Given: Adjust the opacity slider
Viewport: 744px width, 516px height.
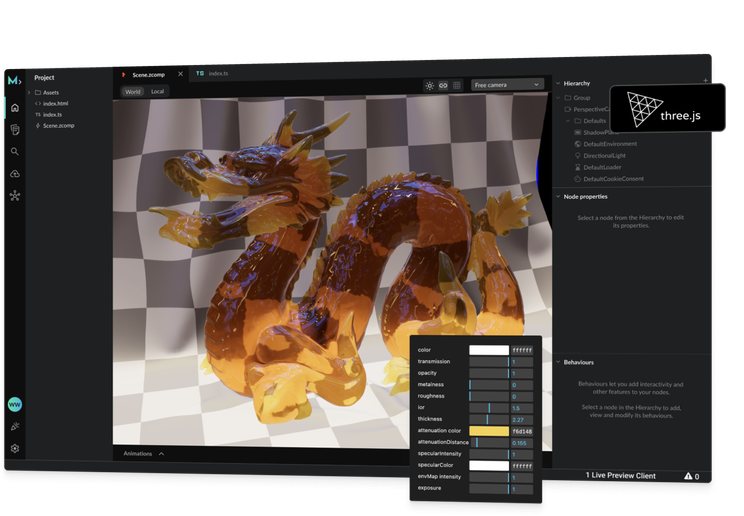Looking at the screenshot, I should tap(489, 373).
